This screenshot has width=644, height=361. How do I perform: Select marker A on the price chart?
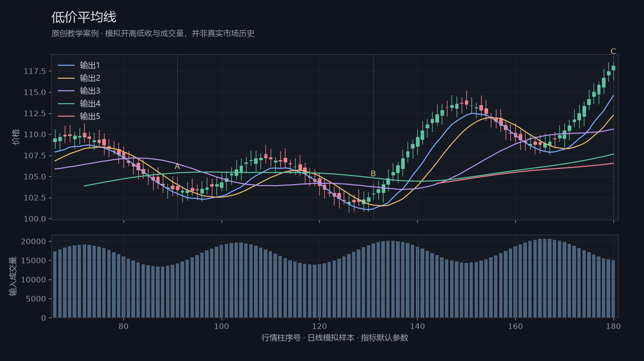click(177, 167)
